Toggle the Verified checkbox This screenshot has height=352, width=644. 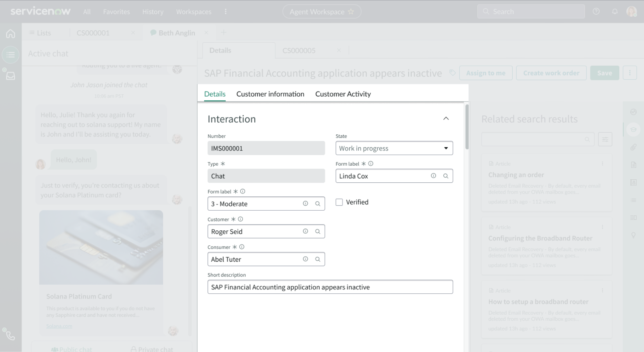pyautogui.click(x=339, y=202)
